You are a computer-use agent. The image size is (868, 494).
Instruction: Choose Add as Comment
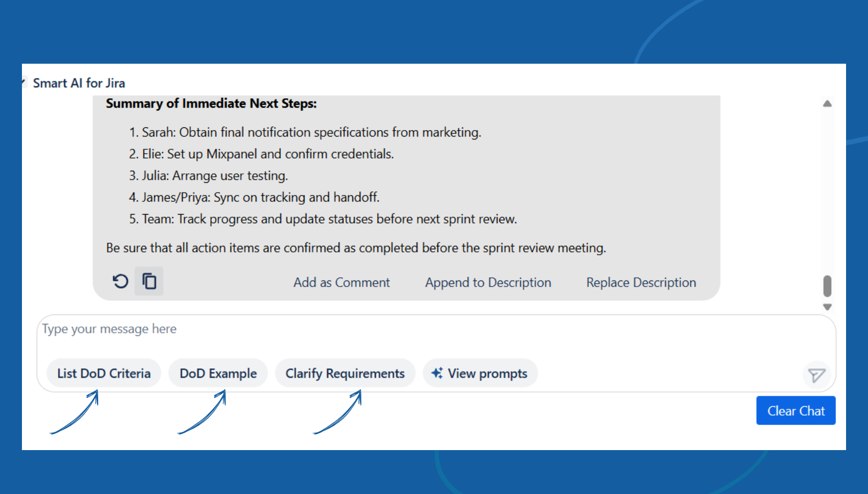click(341, 283)
